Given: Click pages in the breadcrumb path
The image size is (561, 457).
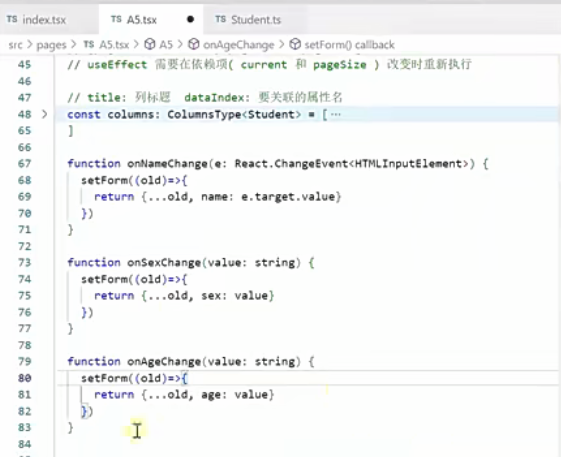Looking at the screenshot, I should tap(52, 45).
